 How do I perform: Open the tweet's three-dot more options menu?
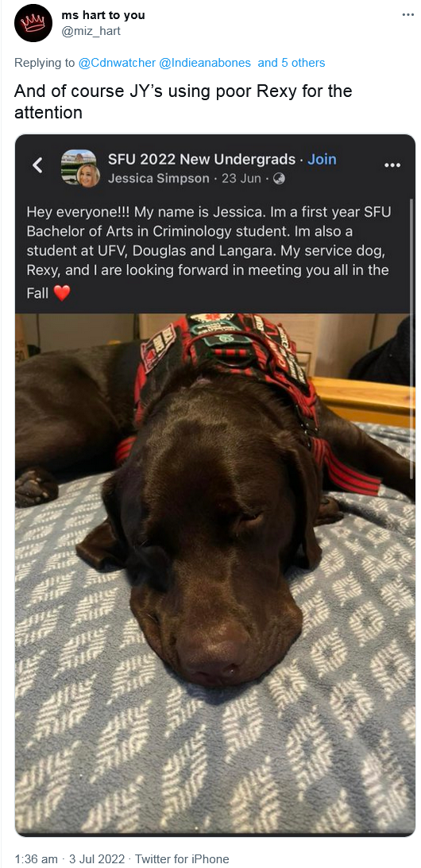(x=407, y=14)
